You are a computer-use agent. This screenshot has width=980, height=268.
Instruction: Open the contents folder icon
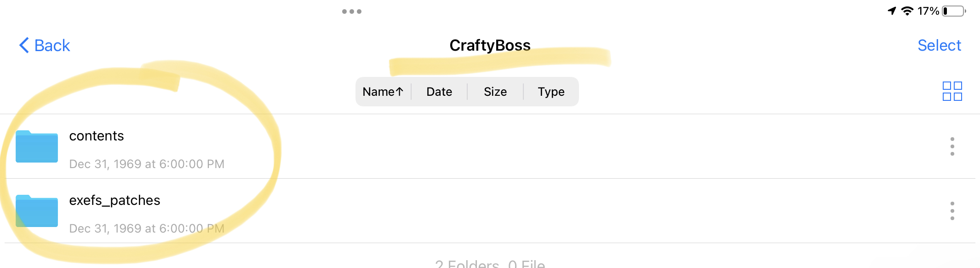click(x=37, y=146)
